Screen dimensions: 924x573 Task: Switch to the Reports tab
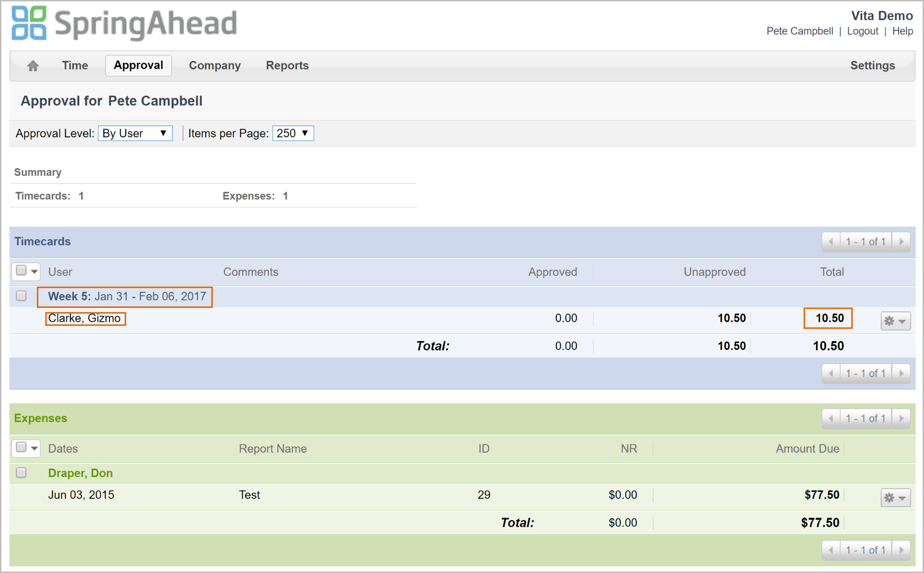[287, 65]
